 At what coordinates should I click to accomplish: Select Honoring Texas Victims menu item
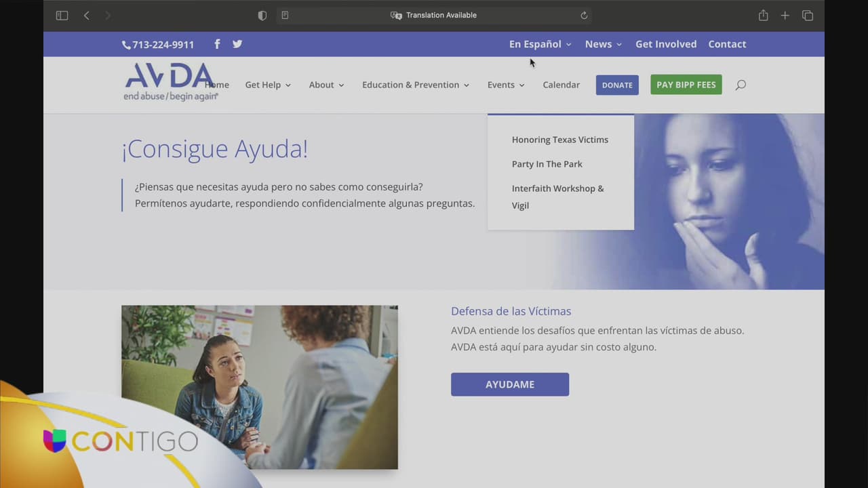click(559, 140)
